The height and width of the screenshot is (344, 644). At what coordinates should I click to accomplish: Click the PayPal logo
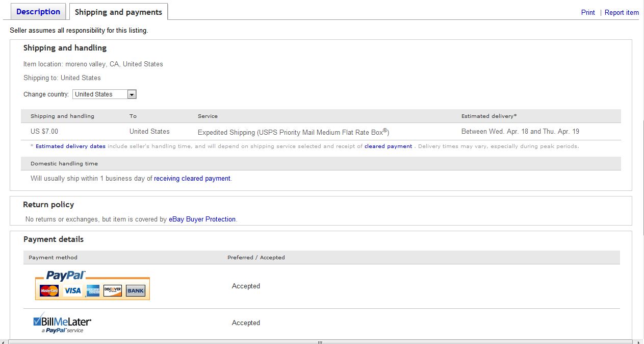point(65,275)
